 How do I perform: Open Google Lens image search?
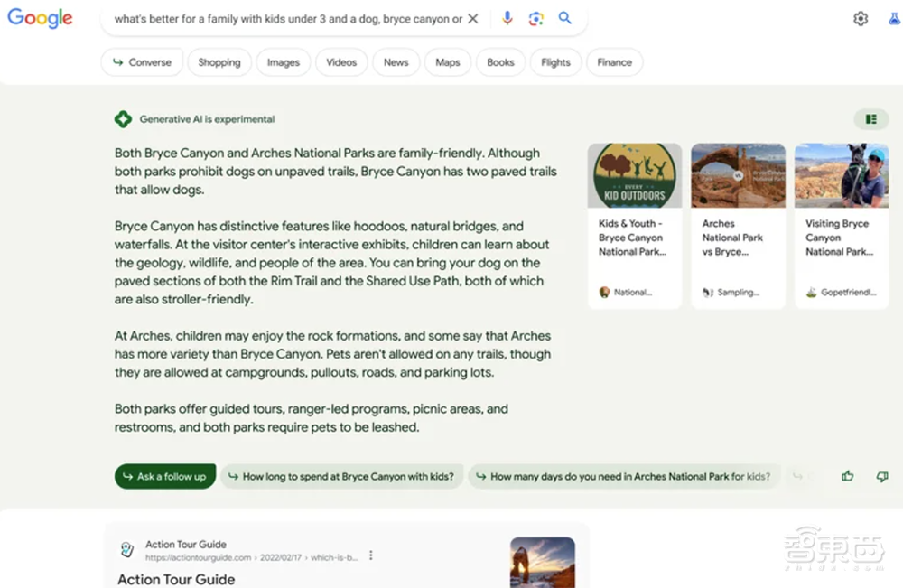pos(535,18)
